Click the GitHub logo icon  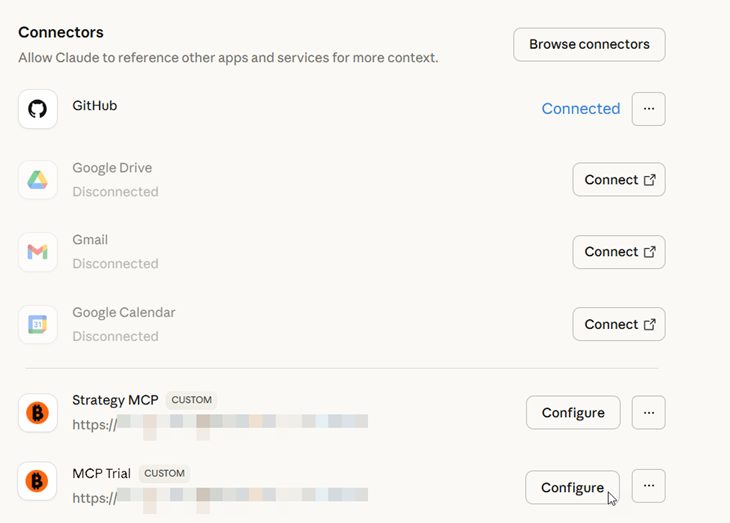(37, 109)
